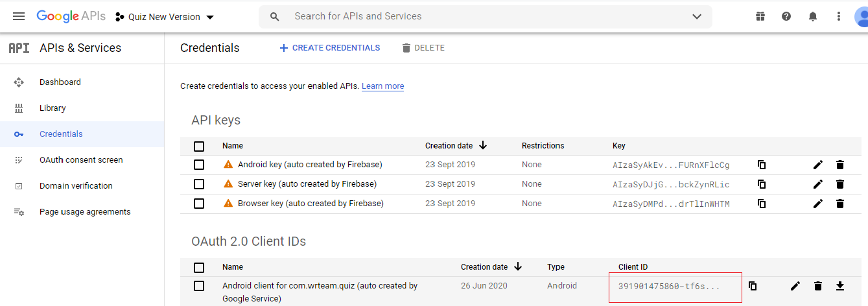Open the gift free trial icon
This screenshot has width=868, height=306.
pyautogui.click(x=760, y=16)
